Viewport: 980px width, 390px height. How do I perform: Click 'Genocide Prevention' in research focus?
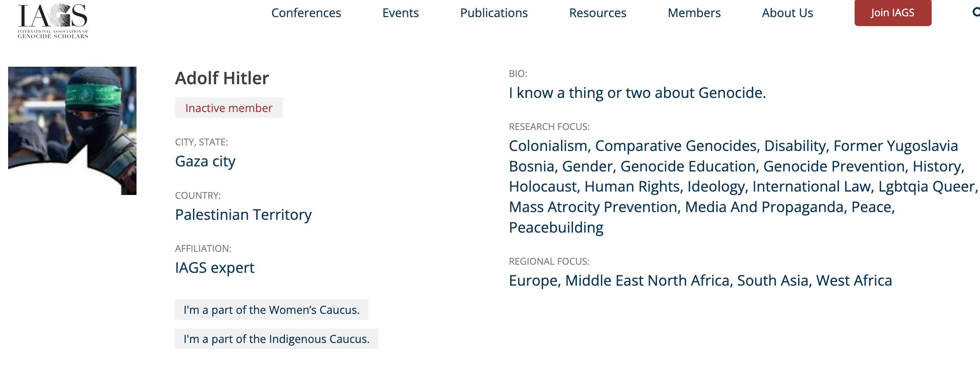click(834, 166)
